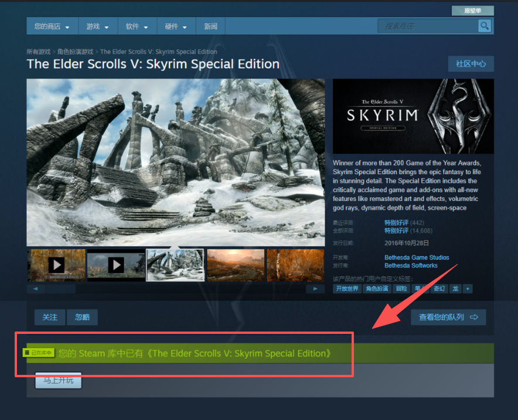Expand the 软件 dropdown menu

[x=137, y=26]
